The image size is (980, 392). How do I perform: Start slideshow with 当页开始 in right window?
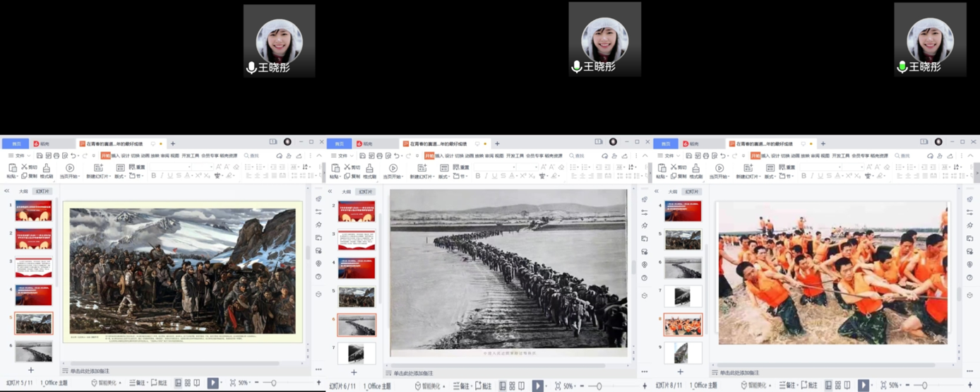(x=719, y=170)
